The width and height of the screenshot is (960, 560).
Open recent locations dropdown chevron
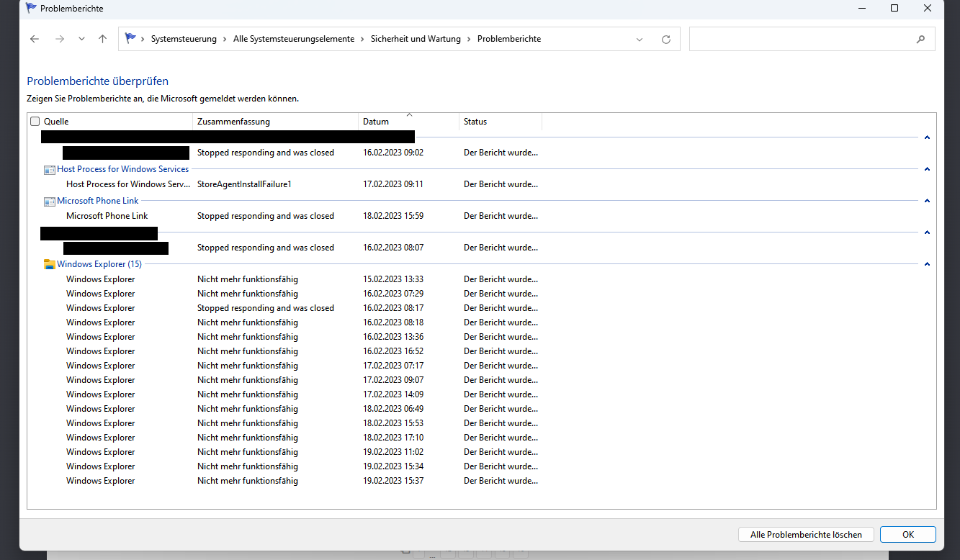pos(81,39)
